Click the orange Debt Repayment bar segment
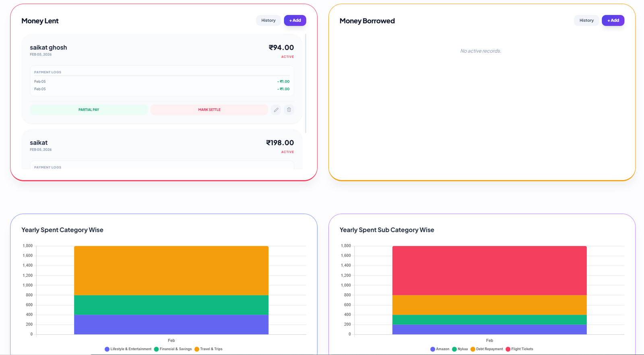 (489, 305)
